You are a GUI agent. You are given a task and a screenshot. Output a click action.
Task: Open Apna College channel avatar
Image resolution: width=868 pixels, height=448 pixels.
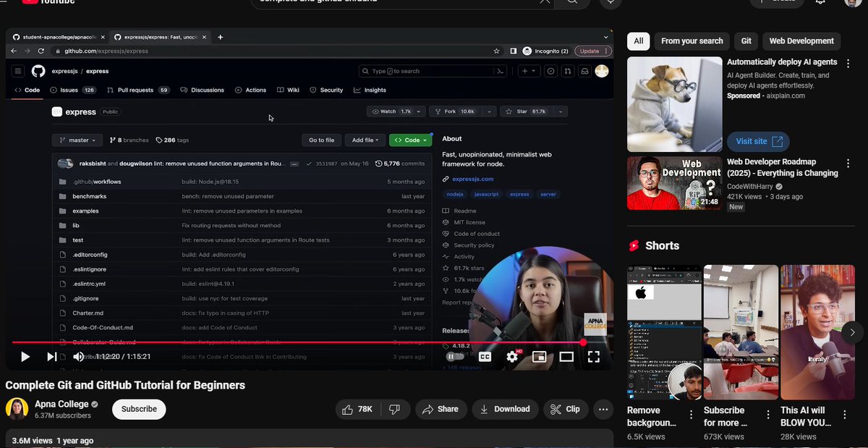point(17,409)
